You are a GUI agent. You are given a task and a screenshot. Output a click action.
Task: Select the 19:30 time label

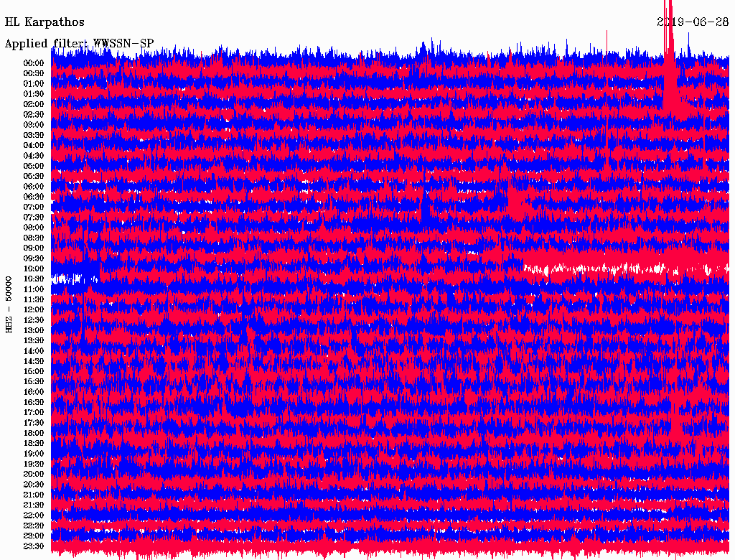[34, 464]
